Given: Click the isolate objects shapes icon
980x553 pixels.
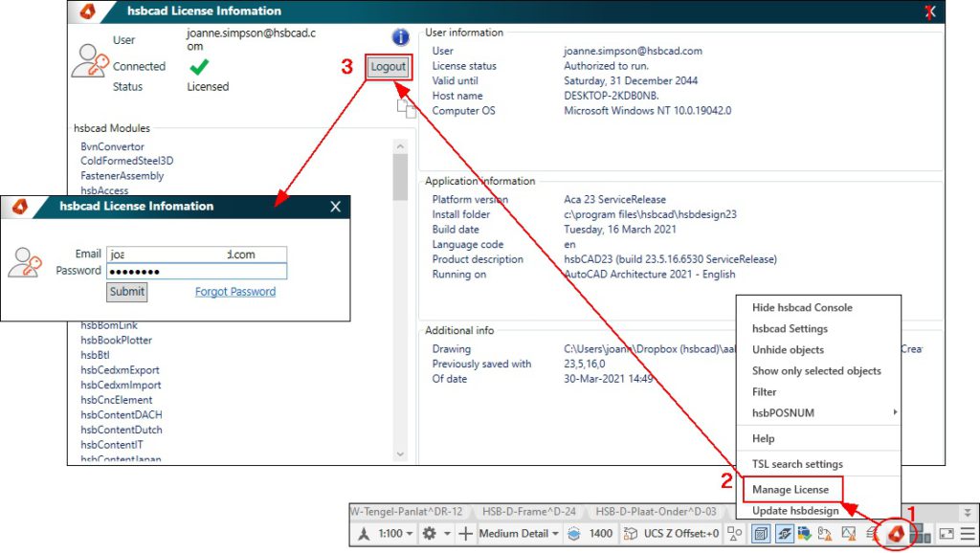Looking at the screenshot, I should click(735, 534).
